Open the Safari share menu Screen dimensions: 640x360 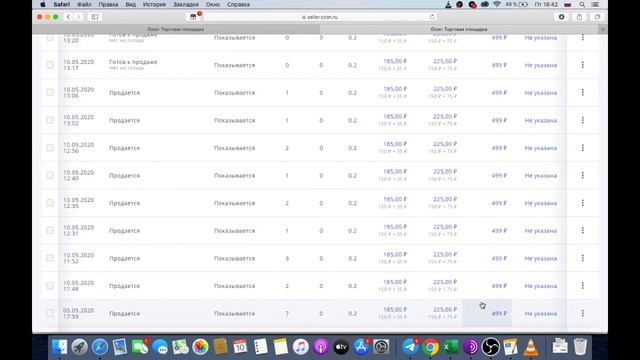(x=579, y=17)
